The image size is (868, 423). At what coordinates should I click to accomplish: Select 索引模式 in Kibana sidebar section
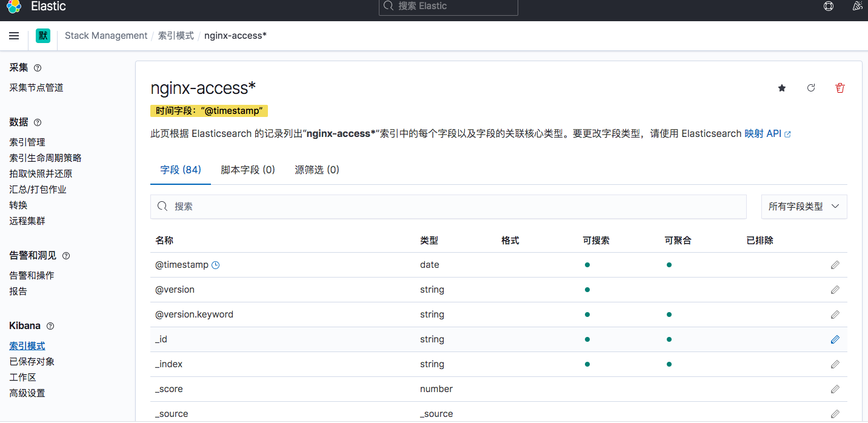pyautogui.click(x=27, y=346)
